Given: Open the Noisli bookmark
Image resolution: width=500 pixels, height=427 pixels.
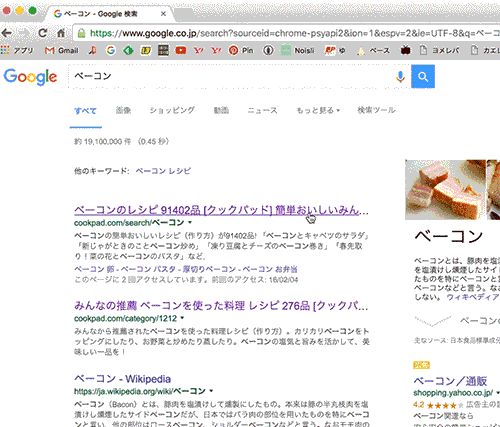Looking at the screenshot, I should point(298,50).
